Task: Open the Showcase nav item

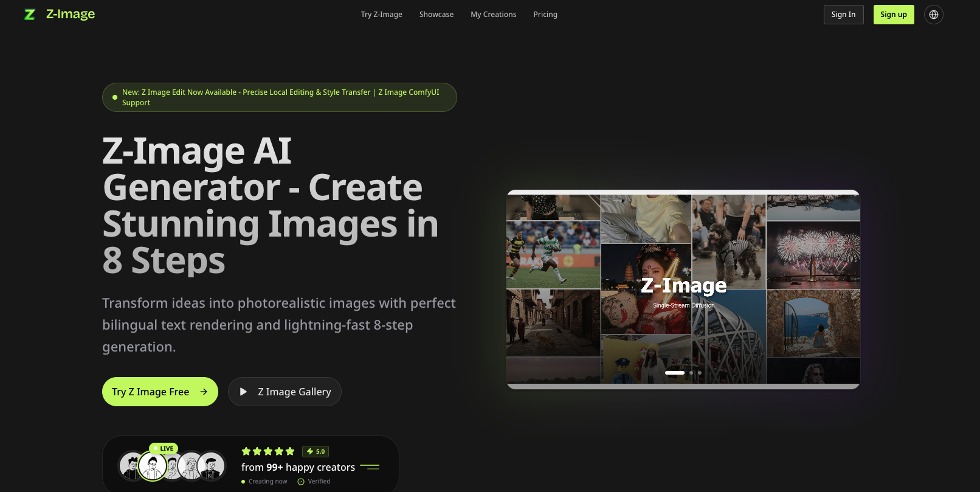Action: 437,15
